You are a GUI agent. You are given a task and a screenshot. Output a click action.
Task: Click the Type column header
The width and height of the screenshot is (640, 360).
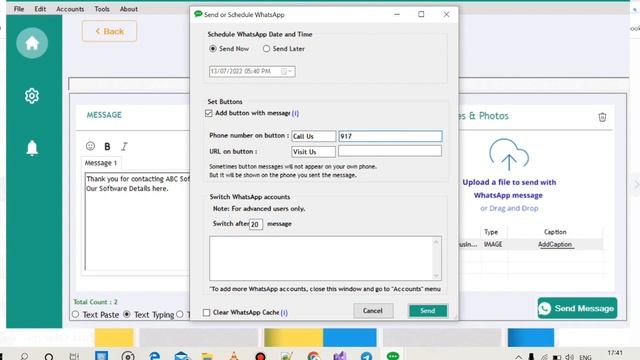491,231
